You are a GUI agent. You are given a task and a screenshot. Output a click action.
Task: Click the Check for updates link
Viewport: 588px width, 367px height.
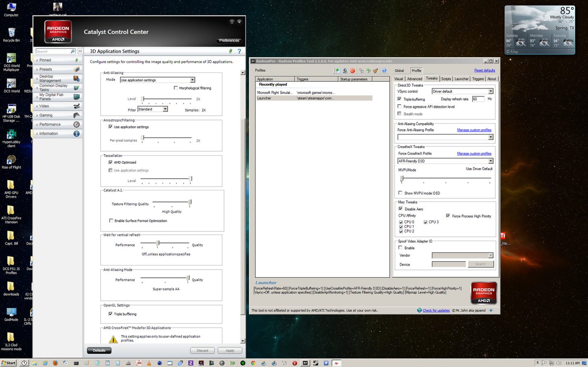point(436,310)
